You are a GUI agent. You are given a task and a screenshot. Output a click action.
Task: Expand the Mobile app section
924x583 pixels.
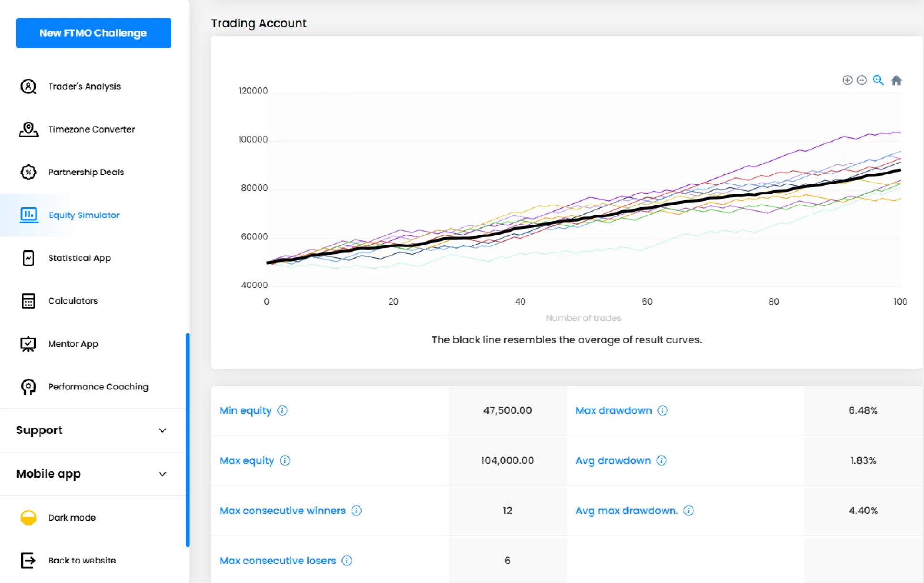click(162, 474)
